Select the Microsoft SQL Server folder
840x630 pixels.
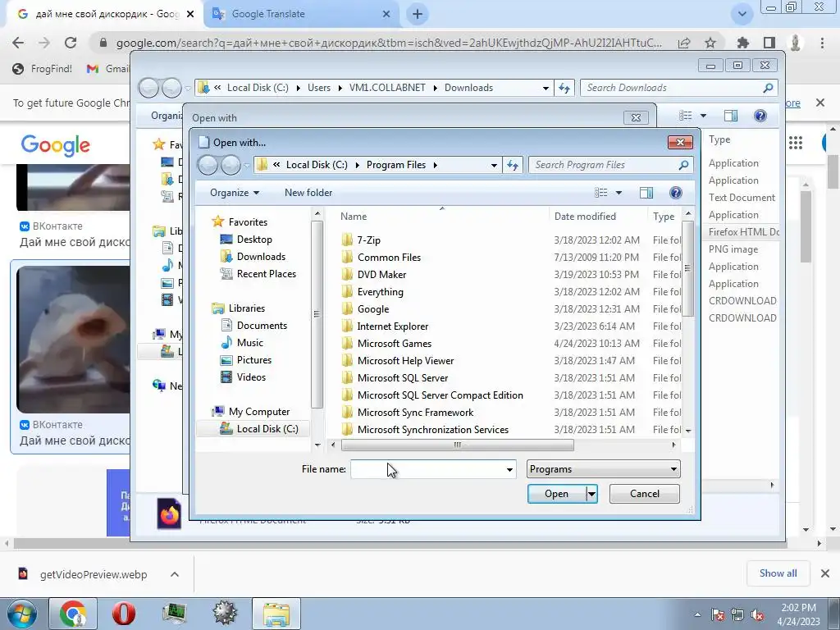point(402,377)
